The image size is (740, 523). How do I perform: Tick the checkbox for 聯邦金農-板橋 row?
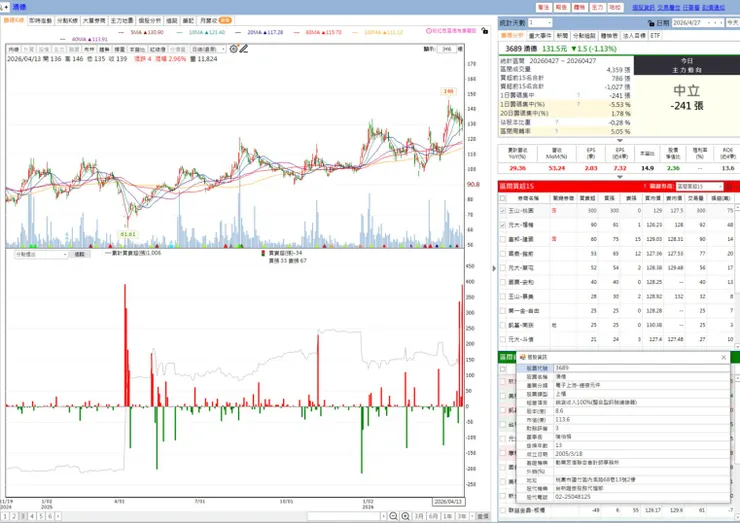[x=503, y=510]
